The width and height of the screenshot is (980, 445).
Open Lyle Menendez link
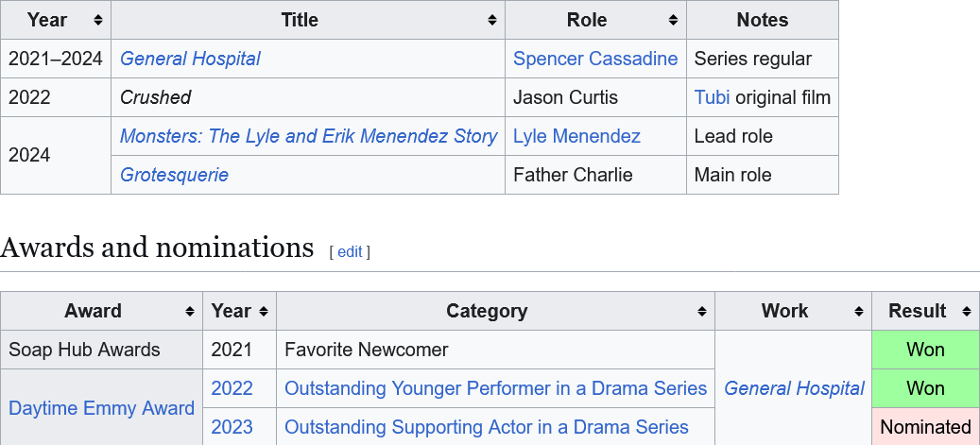[x=576, y=136]
